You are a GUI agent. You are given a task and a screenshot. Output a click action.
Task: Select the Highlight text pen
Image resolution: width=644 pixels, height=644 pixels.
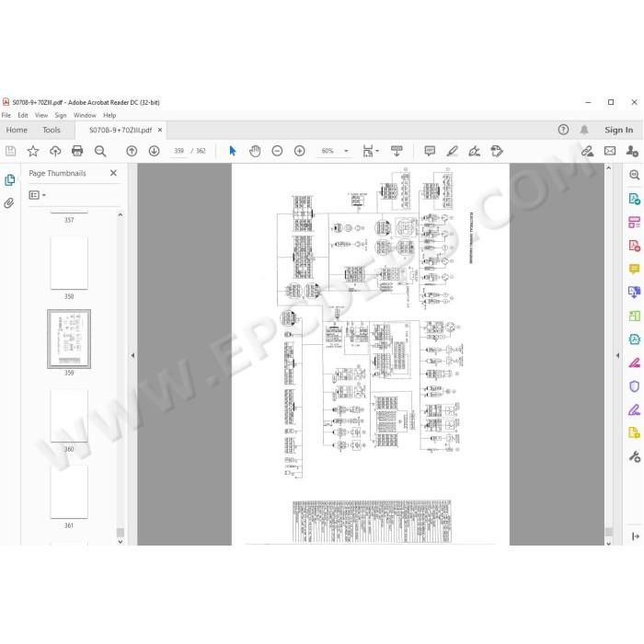pos(453,151)
